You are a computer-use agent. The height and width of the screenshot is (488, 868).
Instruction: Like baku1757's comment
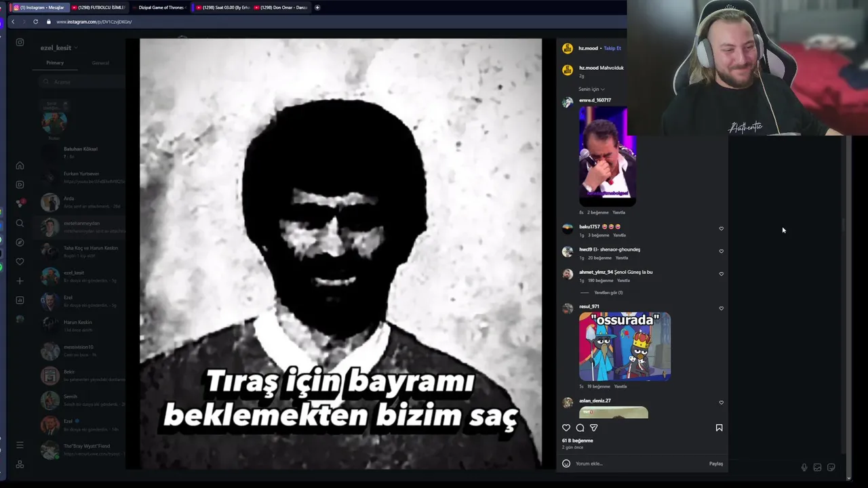[721, 228]
